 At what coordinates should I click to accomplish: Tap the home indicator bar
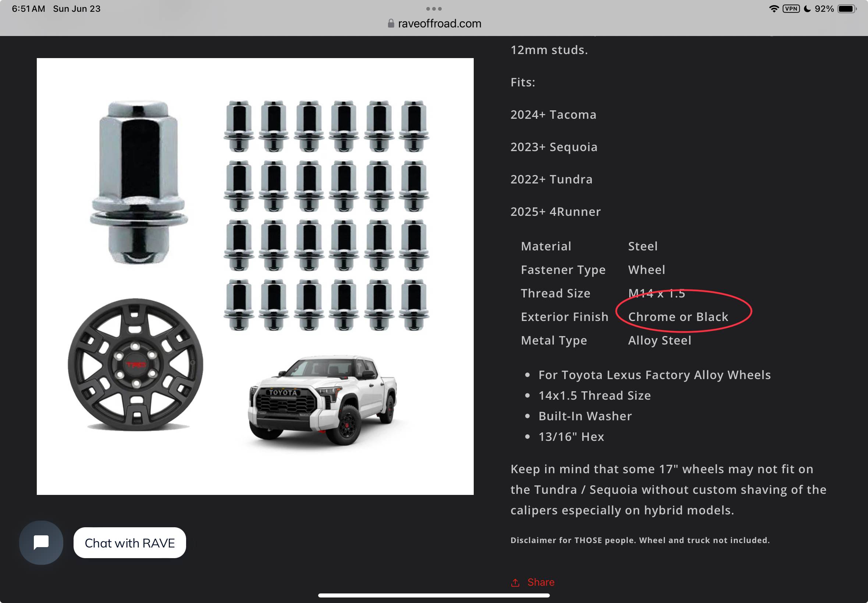tap(434, 595)
